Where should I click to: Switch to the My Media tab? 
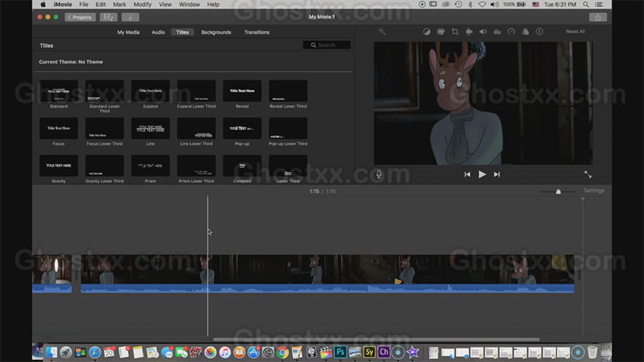click(x=128, y=32)
